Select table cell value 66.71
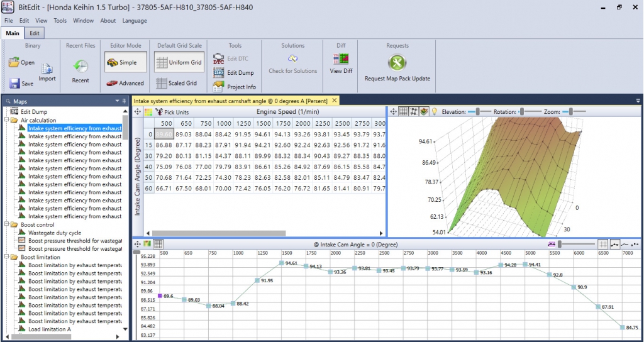 [164, 189]
